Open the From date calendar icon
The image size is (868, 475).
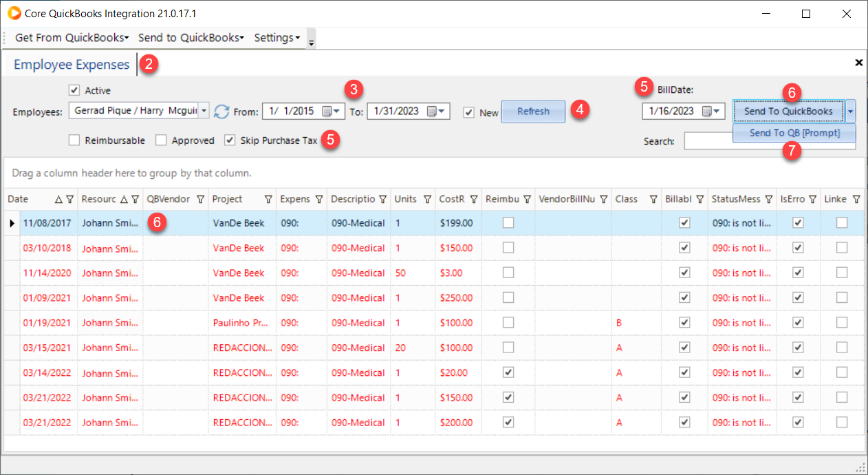327,111
